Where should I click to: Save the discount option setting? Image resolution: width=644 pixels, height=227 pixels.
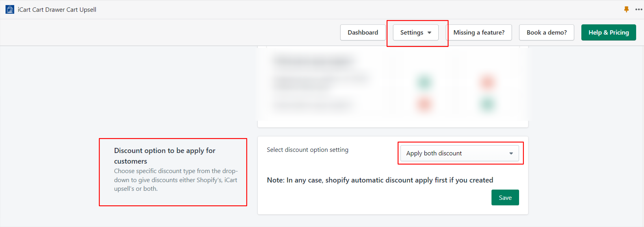505,197
